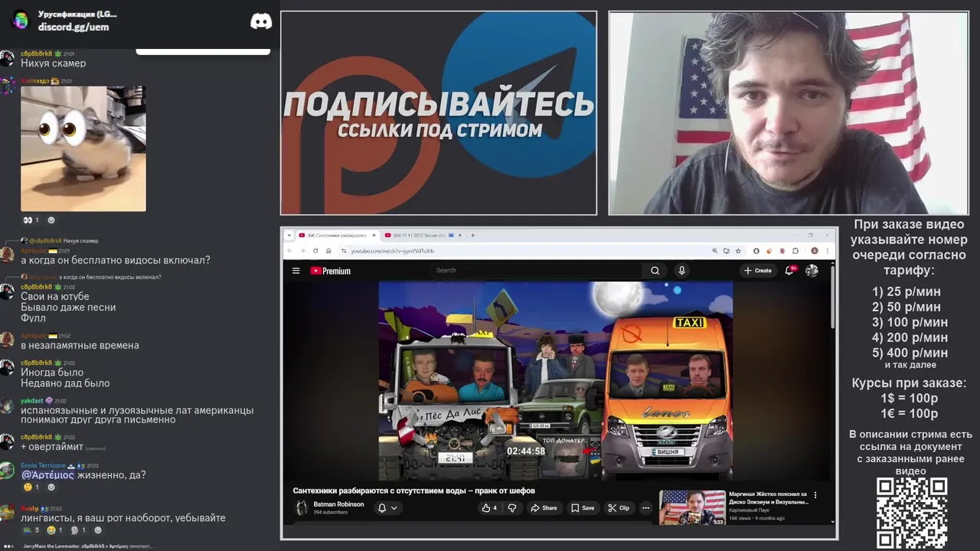Click the discord.gg/uem invite text
Screen dimensions: 980x551
click(x=73, y=27)
